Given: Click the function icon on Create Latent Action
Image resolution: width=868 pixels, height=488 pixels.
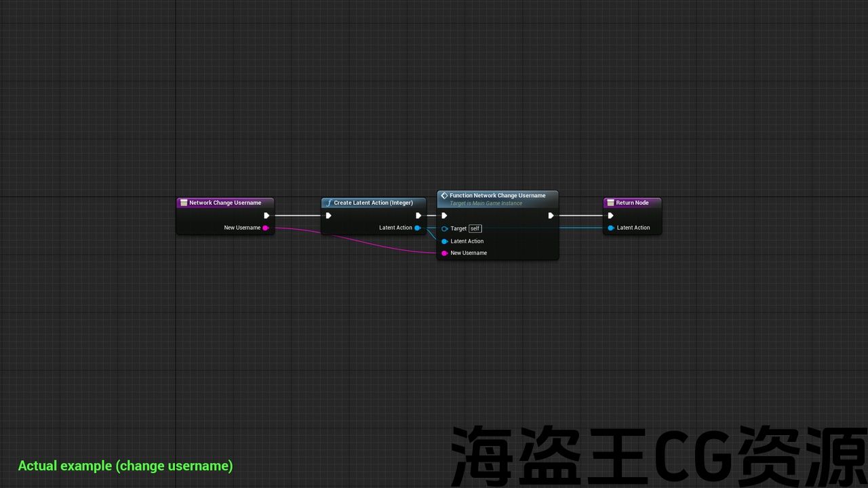Looking at the screenshot, I should pyautogui.click(x=329, y=203).
